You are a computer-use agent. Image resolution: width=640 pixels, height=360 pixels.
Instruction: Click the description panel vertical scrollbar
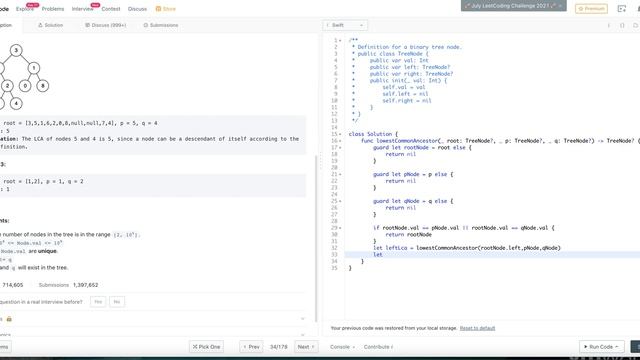(316, 239)
